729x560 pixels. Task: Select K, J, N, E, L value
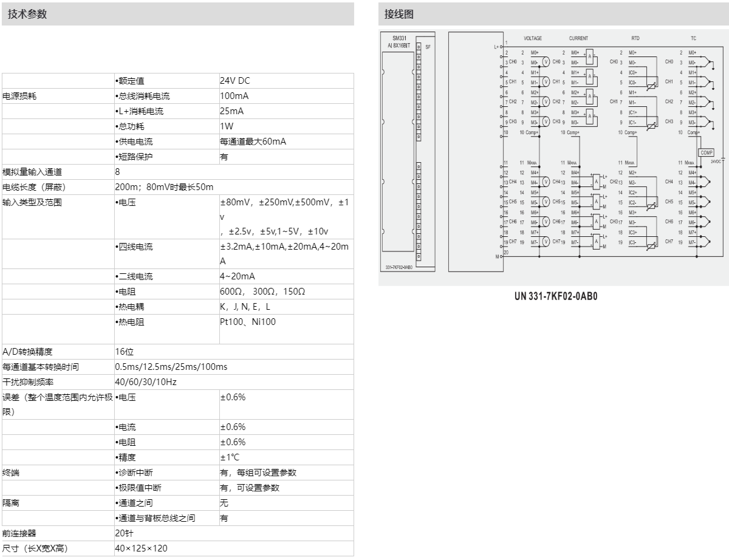pyautogui.click(x=245, y=307)
